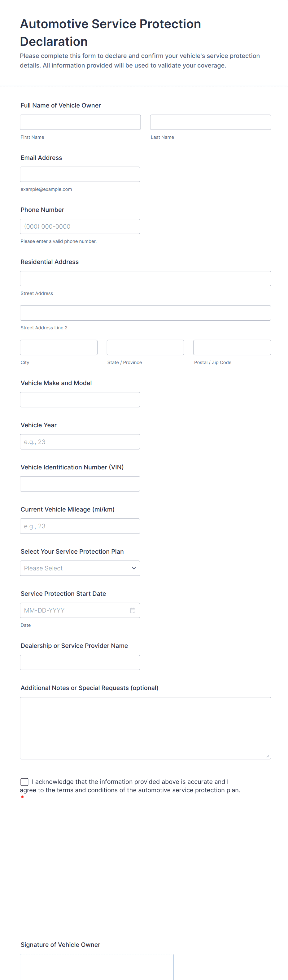Expand the Service Protection Plan dropdown
Screen dimensions: 288x980
point(80,568)
